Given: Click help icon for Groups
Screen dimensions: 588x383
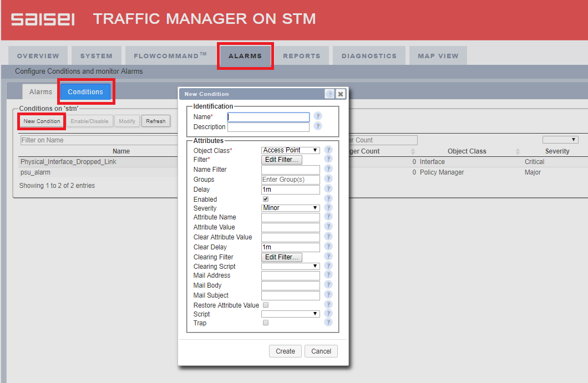Looking at the screenshot, I should pyautogui.click(x=328, y=179).
